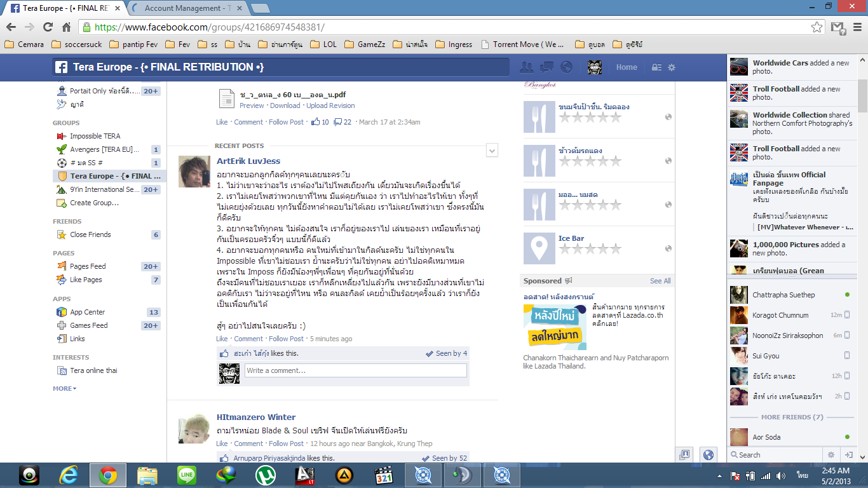Image resolution: width=868 pixels, height=488 pixels.
Task: Open the notifications globe icon
Action: click(x=566, y=67)
